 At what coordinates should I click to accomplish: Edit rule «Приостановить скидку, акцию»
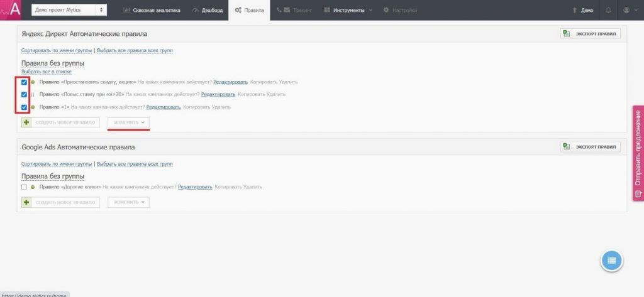pos(230,82)
